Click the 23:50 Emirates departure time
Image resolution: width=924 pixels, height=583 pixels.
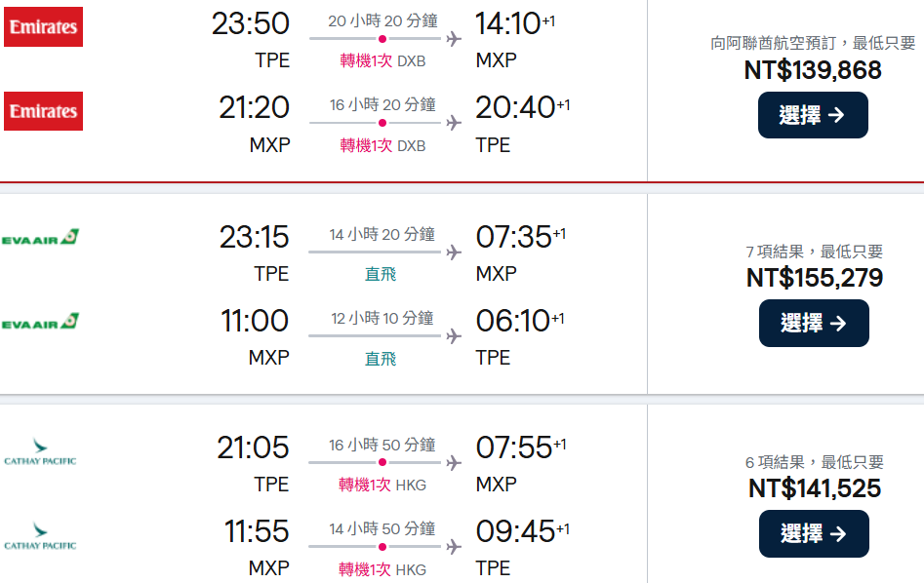251,23
